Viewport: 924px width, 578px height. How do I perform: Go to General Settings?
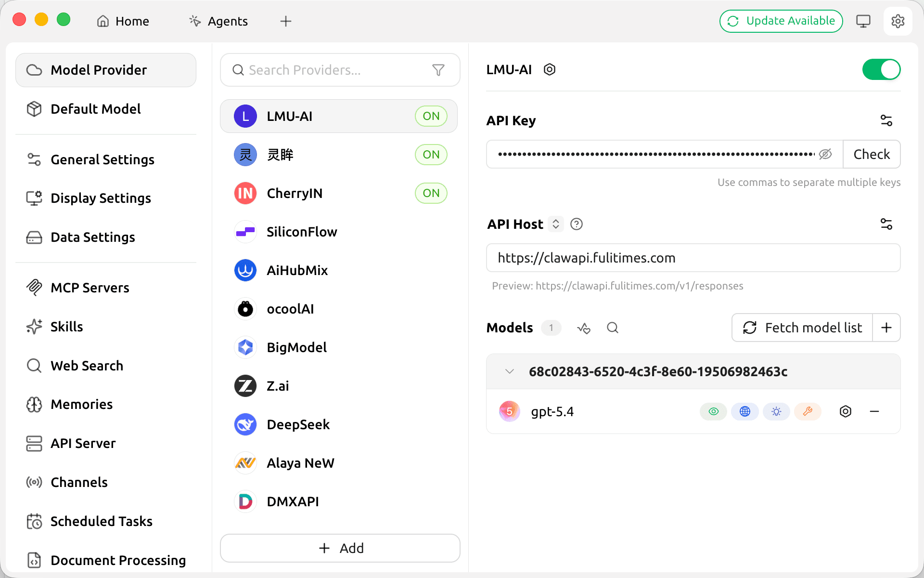pos(106,159)
